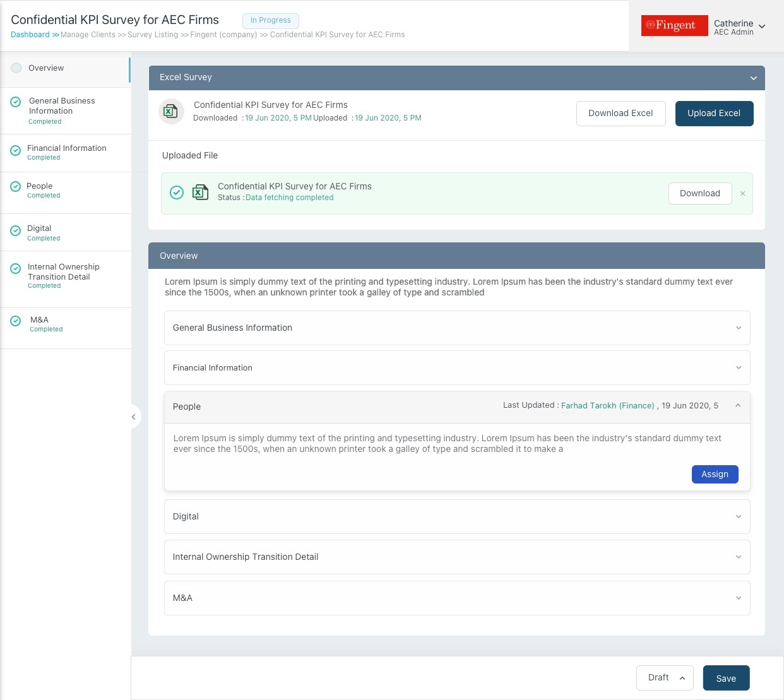Viewport: 784px width, 700px height.
Task: Click the Financial Information completed check icon
Action: pos(16,150)
